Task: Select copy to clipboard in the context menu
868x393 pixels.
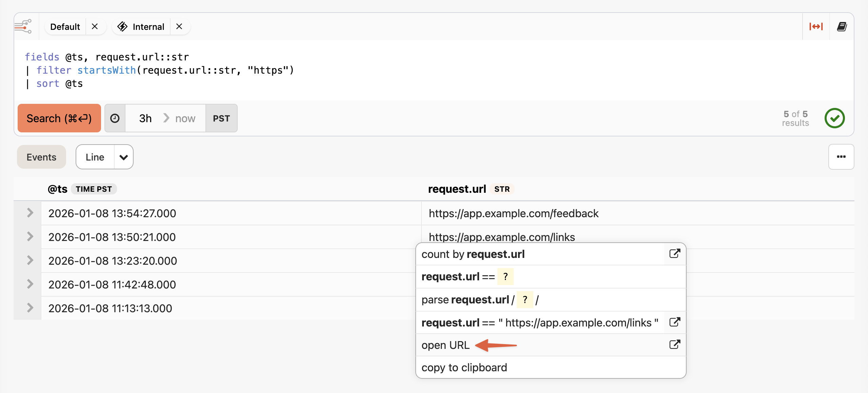Action: click(465, 367)
